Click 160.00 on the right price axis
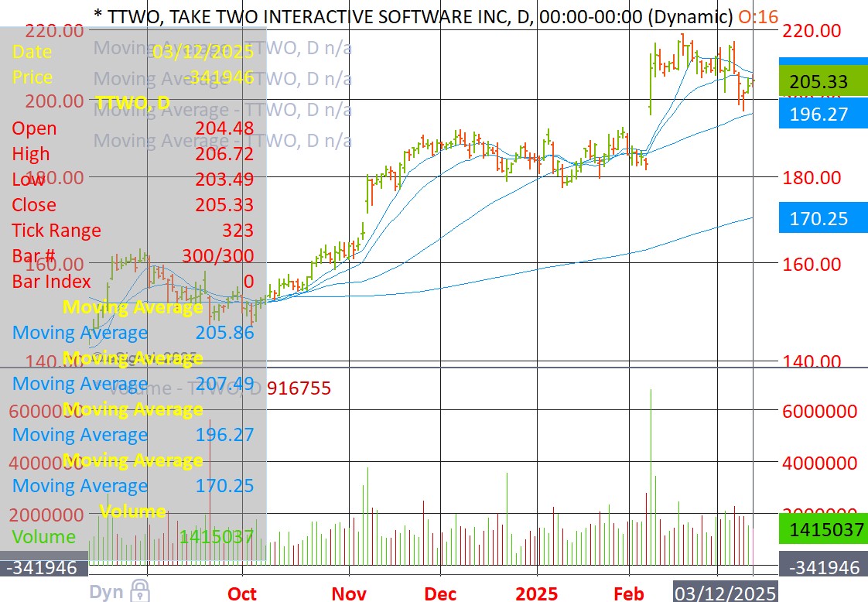The image size is (868, 602). coord(812,264)
